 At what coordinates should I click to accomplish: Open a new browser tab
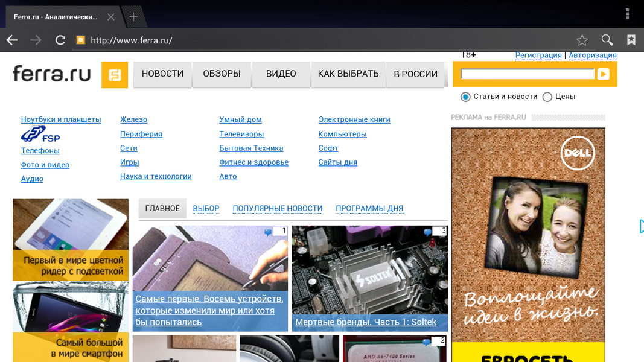click(133, 17)
